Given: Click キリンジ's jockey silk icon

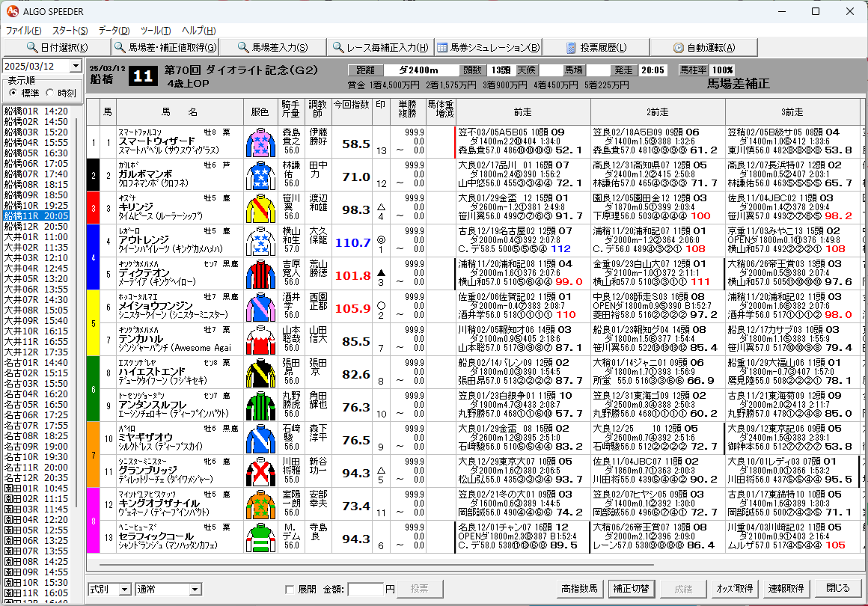Looking at the screenshot, I should point(260,209).
